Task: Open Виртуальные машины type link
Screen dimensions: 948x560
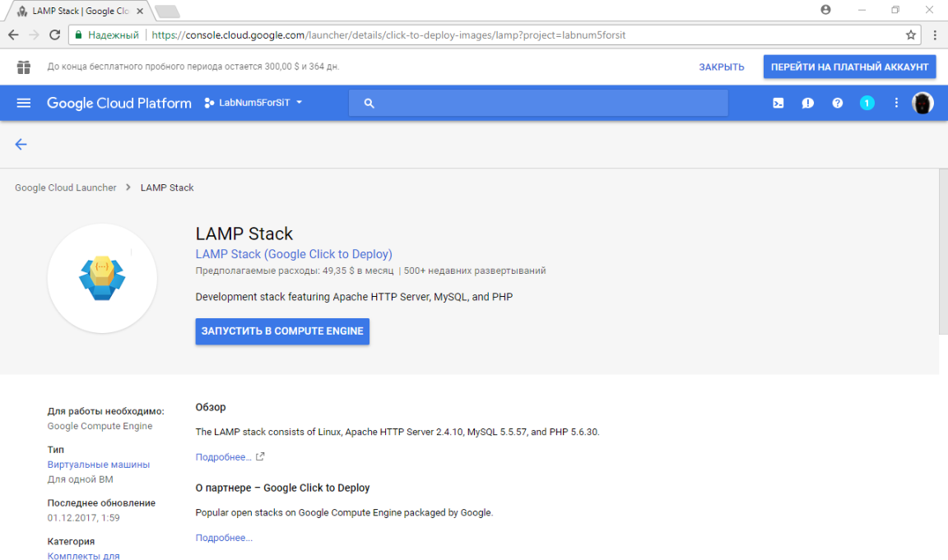Action: (99, 465)
